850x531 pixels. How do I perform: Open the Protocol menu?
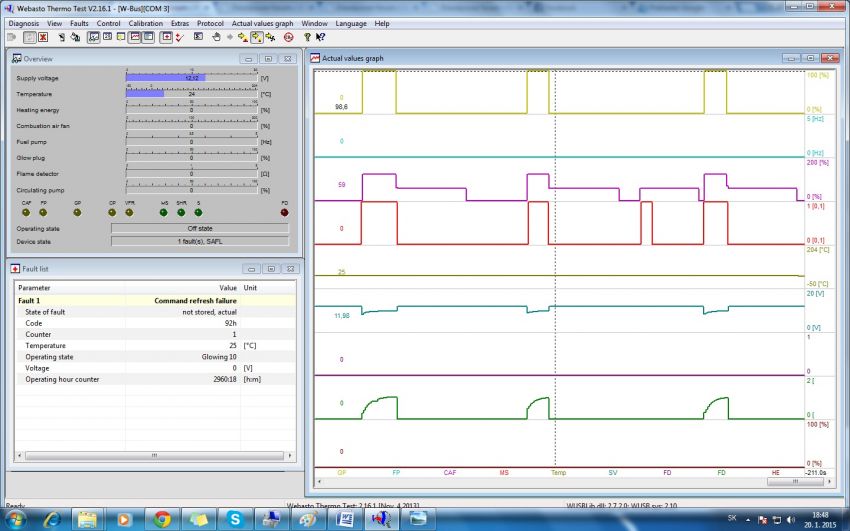(x=210, y=23)
